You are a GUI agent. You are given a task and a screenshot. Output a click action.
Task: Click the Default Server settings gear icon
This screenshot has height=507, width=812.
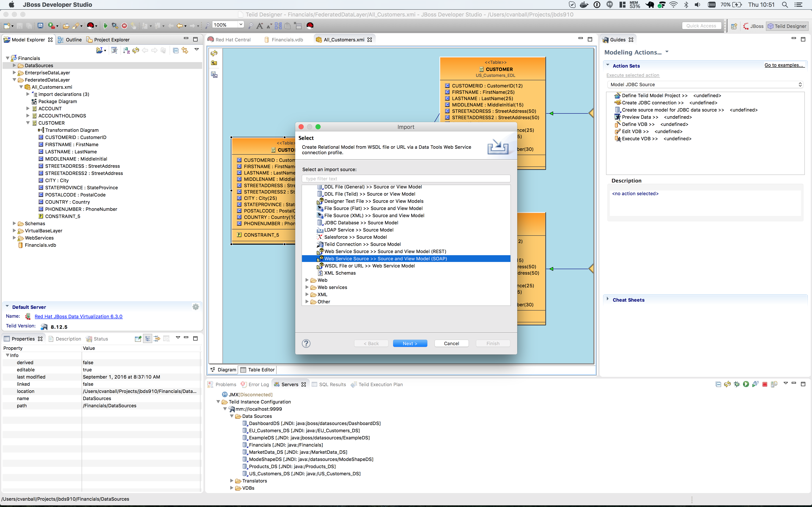196,307
